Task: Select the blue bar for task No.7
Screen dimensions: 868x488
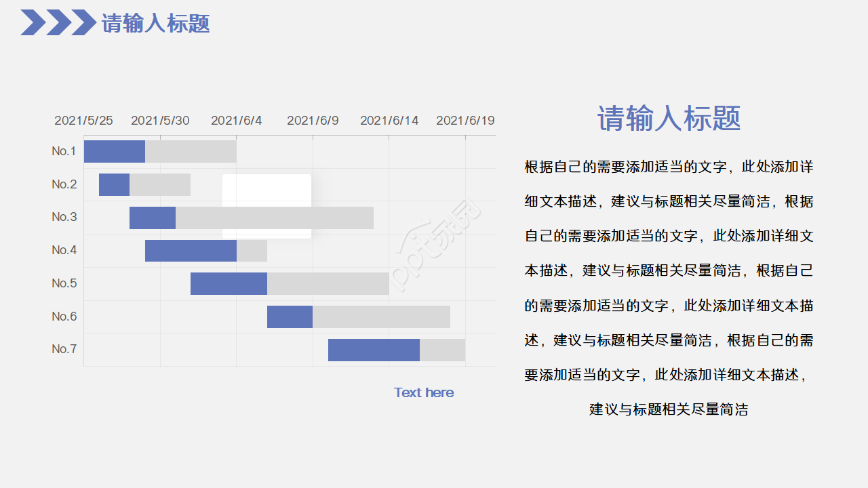Action: pyautogui.click(x=374, y=350)
